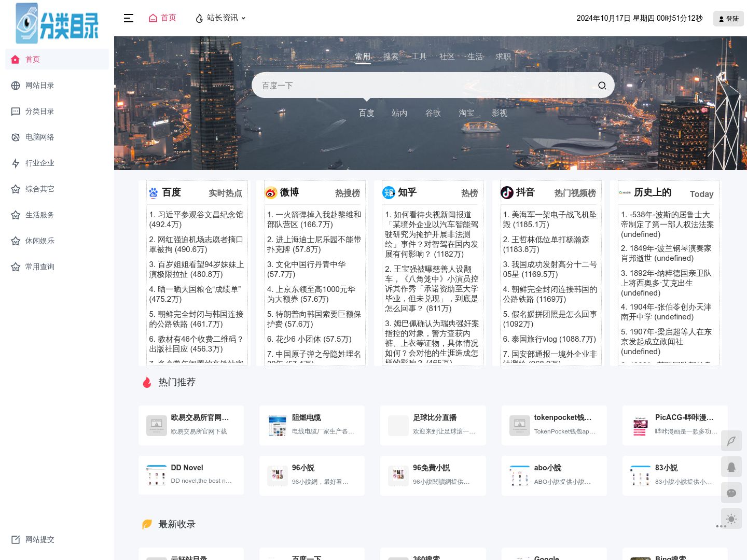
Task: Switch to the 求职 search tab
Action: pos(503,57)
